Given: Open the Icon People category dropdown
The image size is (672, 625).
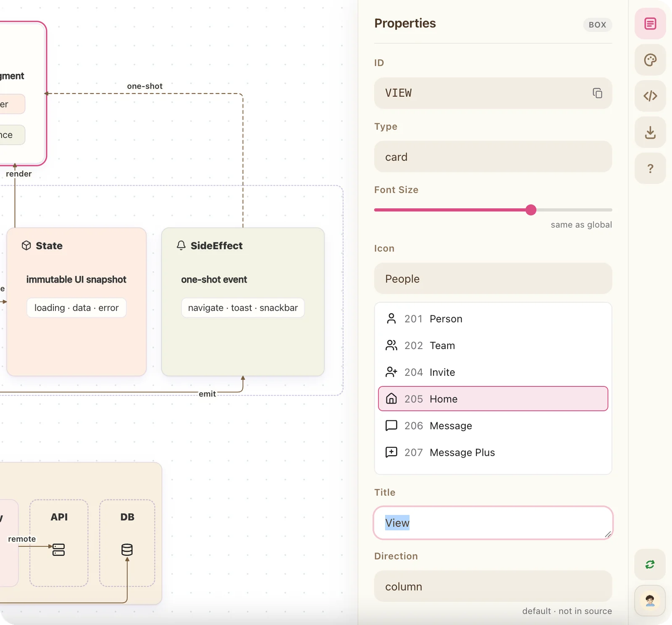Looking at the screenshot, I should point(493,278).
